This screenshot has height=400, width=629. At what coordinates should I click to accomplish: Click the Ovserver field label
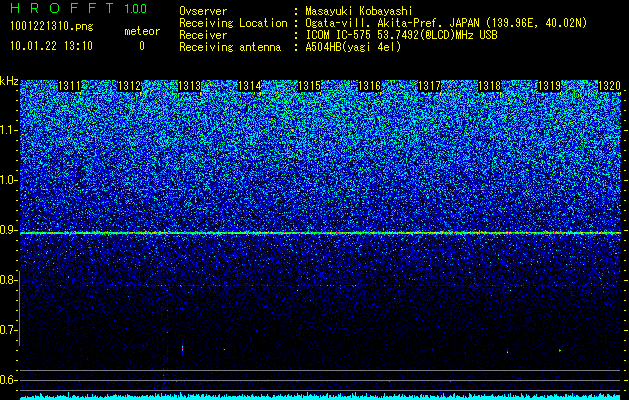click(203, 11)
